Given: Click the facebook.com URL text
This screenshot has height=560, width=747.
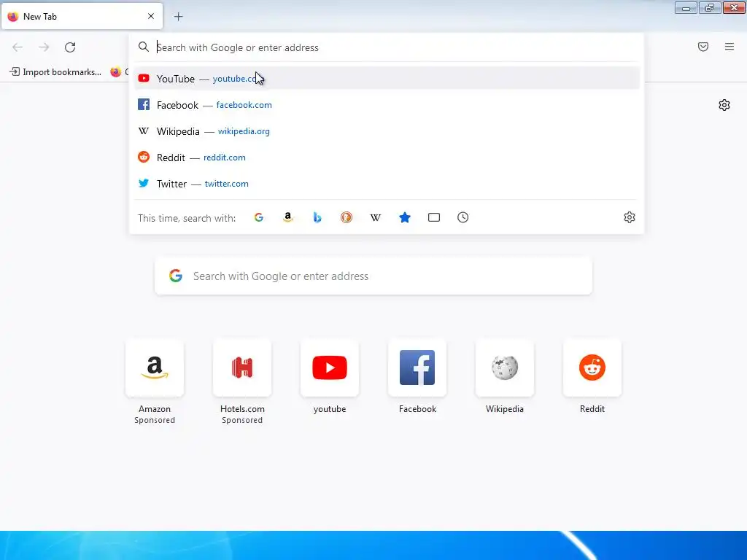Looking at the screenshot, I should (244, 105).
